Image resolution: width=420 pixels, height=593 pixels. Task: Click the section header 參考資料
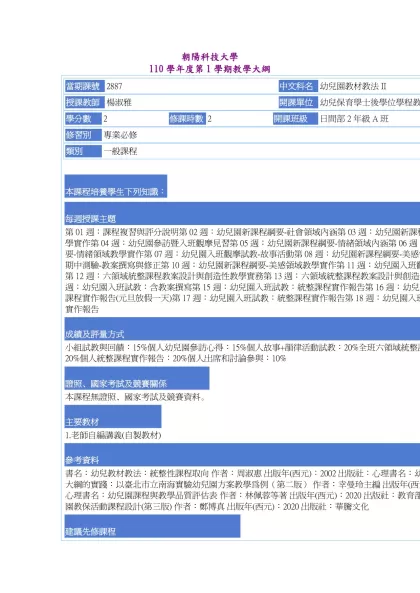pos(242,455)
